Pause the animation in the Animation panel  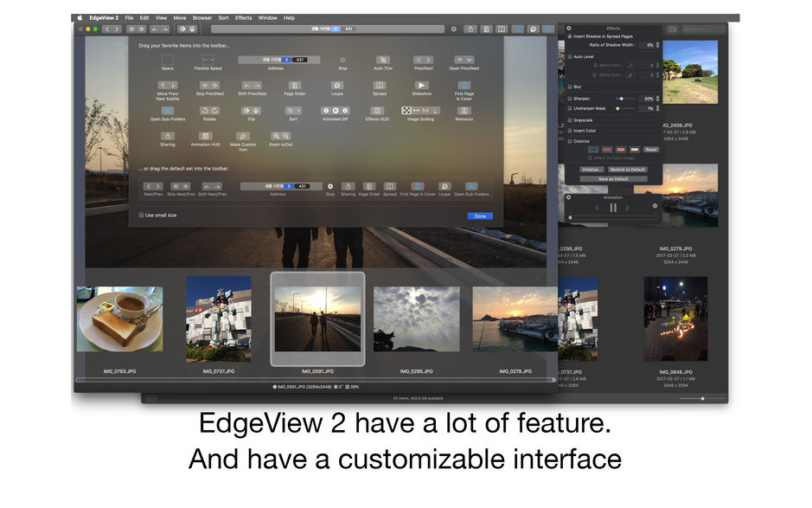(x=613, y=207)
